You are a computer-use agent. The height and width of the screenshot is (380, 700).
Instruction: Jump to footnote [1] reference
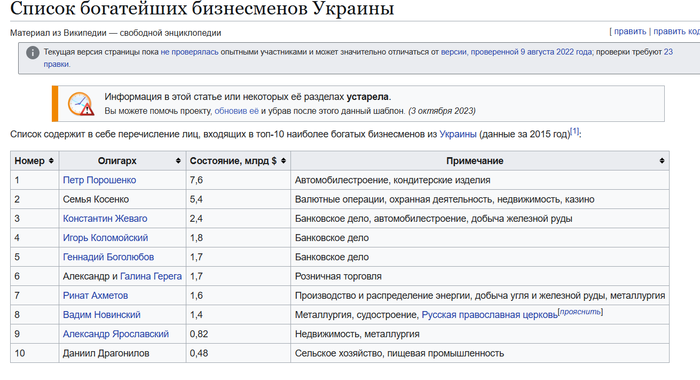coord(575,131)
